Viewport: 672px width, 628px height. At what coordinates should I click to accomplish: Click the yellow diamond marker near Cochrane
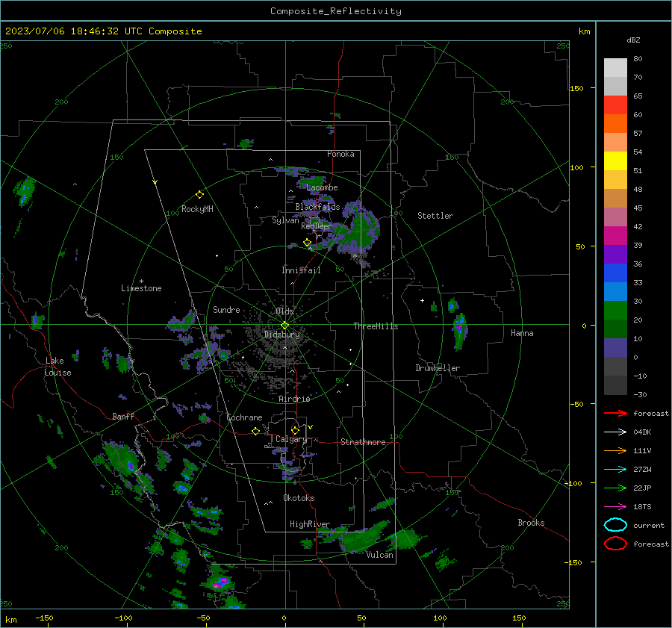(x=255, y=431)
